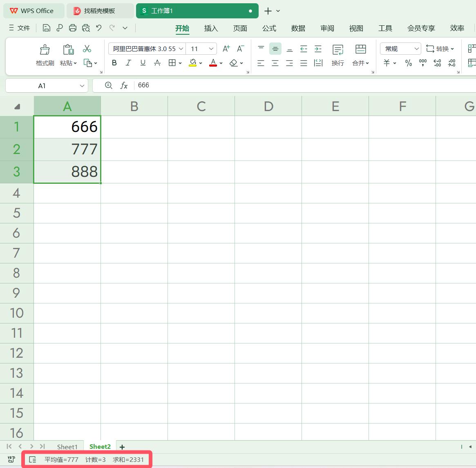Expand the font size dropdown
The width and height of the screenshot is (476, 468).
(211, 49)
